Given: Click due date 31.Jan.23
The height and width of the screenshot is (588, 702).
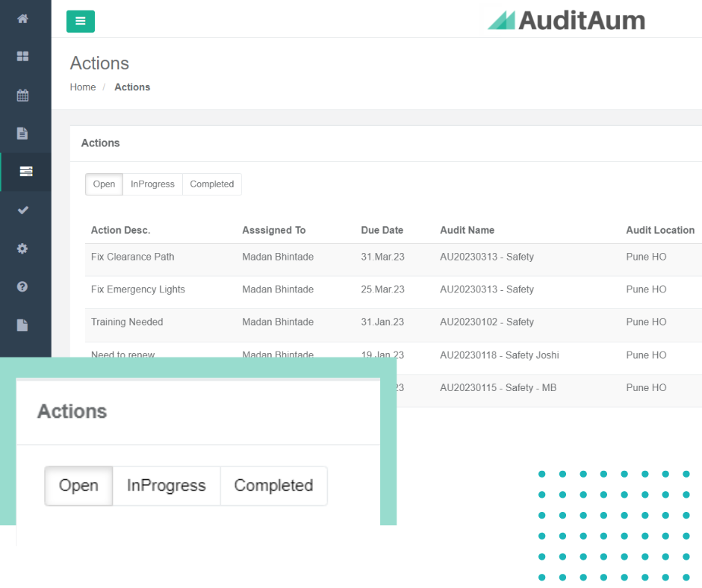Looking at the screenshot, I should point(382,322).
